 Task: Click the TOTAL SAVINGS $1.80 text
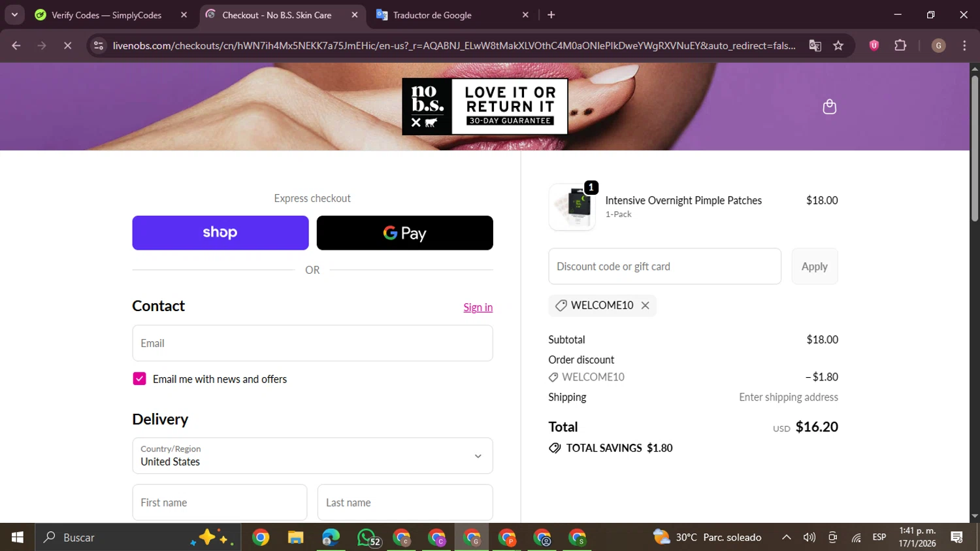(x=619, y=448)
